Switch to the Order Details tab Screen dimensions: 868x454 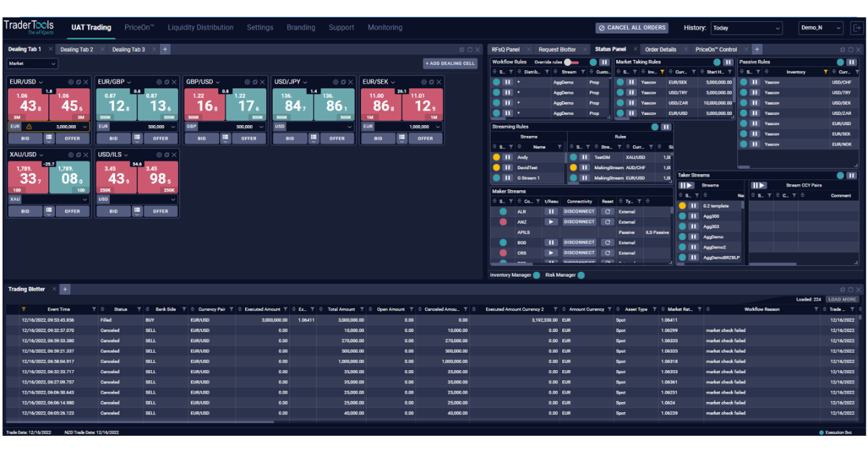660,49
